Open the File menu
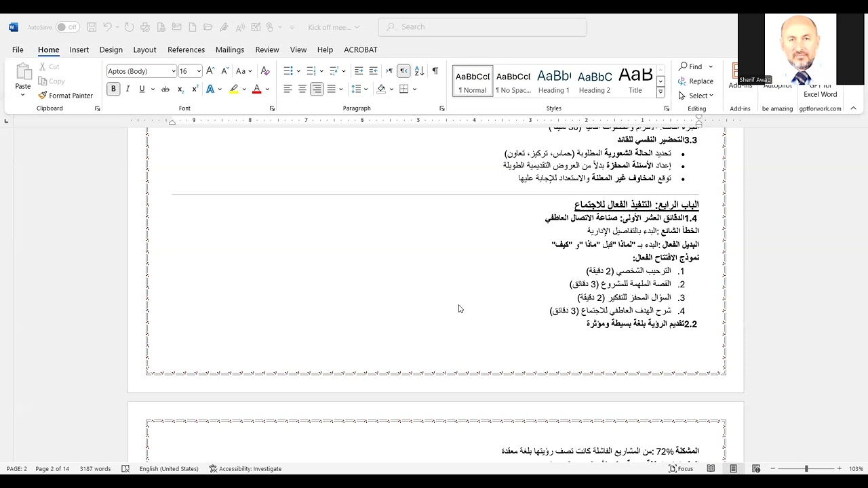868x488 pixels. pos(18,49)
